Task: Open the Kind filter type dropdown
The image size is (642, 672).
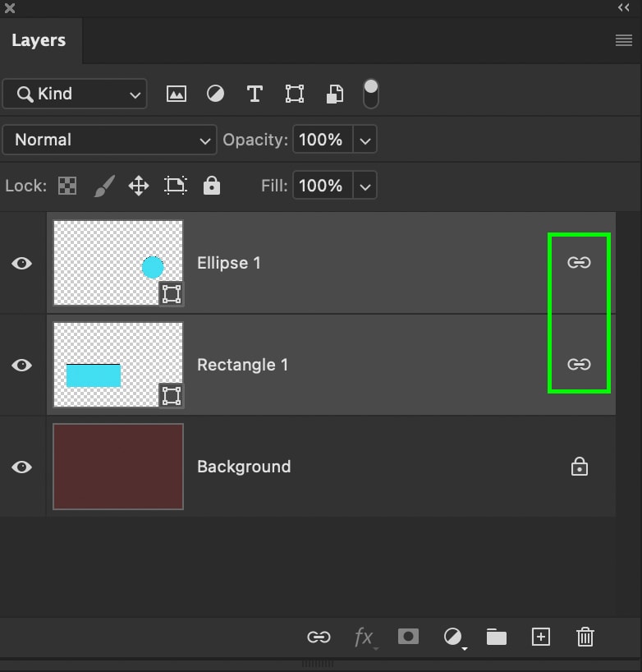Action: 75,94
